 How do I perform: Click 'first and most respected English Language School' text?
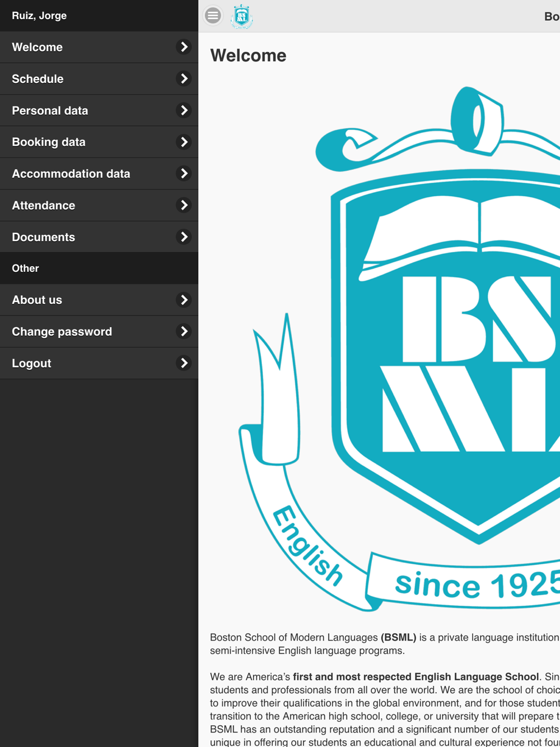416,677
